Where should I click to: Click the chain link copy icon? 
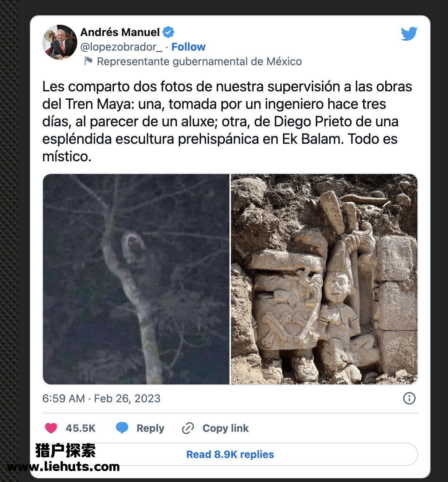tap(188, 428)
